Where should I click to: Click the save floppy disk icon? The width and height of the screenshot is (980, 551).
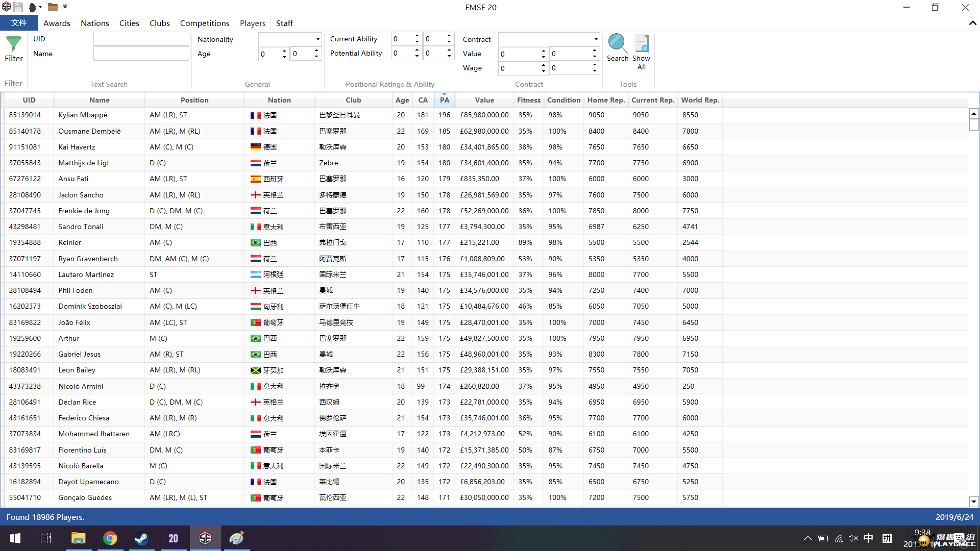pos(18,7)
